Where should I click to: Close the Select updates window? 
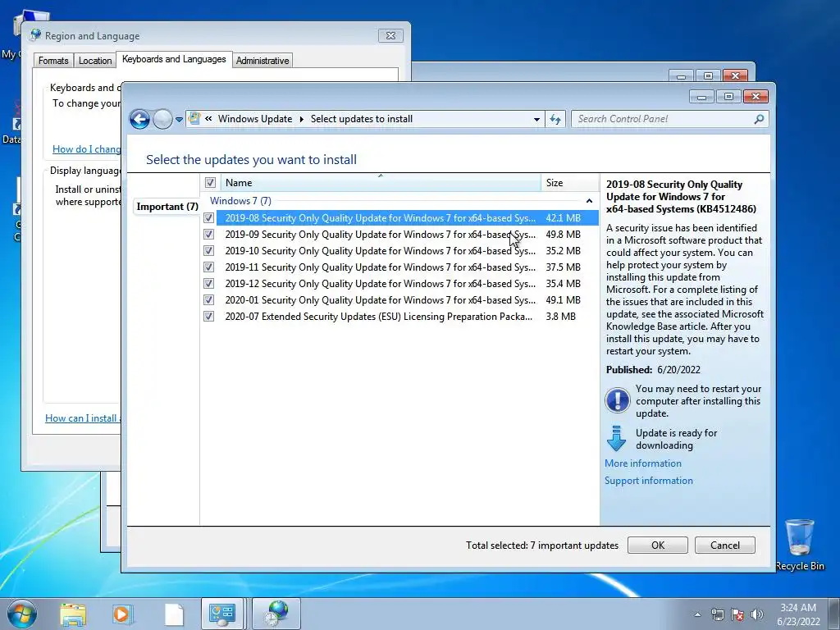[756, 97]
